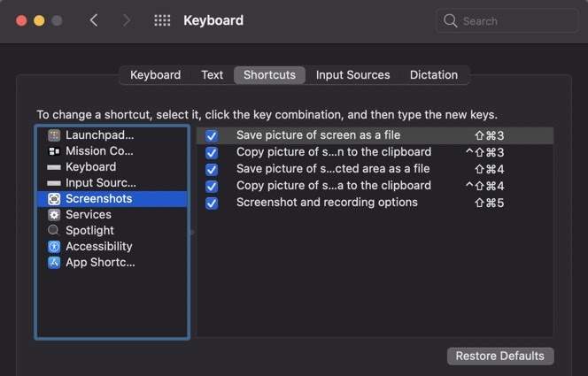Click the Launchpad icon in the sidebar
Image resolution: width=588 pixels, height=376 pixels.
click(54, 135)
